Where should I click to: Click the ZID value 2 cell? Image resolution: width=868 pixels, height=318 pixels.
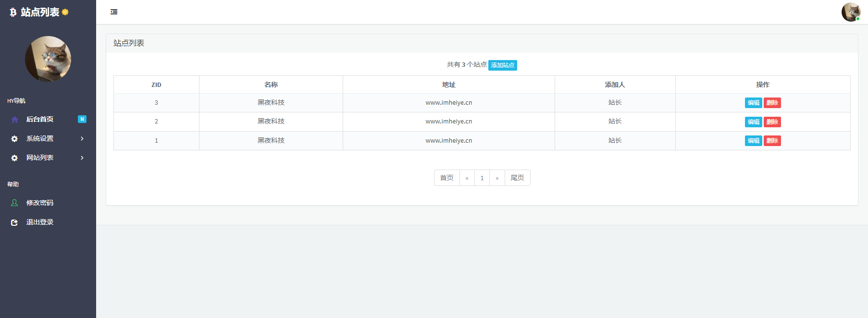point(156,122)
